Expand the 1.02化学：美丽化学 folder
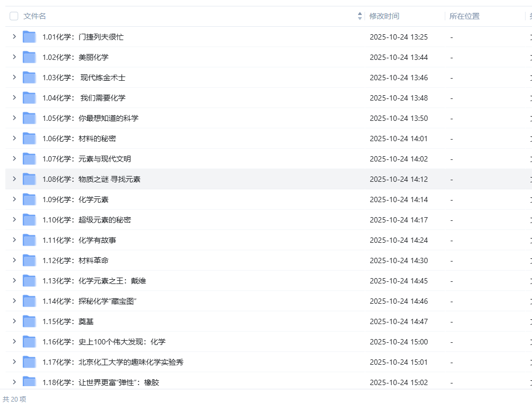Screen dimensions: 532x407 [14, 57]
